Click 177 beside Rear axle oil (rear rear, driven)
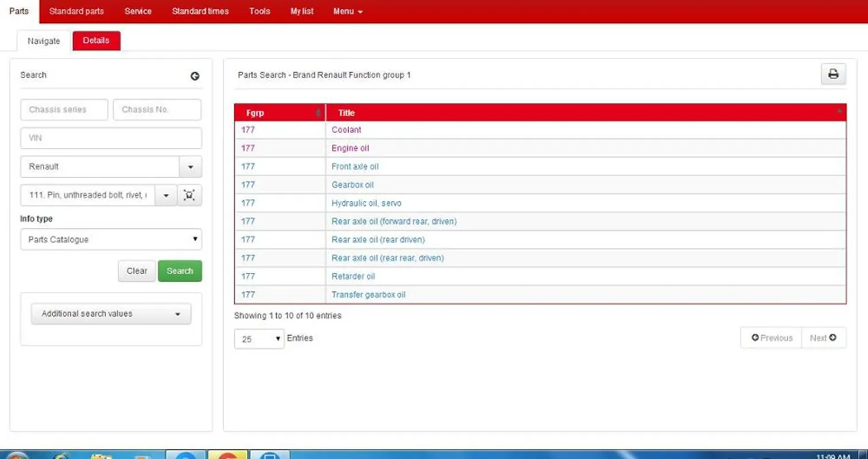The height and width of the screenshot is (459, 868). coord(248,258)
